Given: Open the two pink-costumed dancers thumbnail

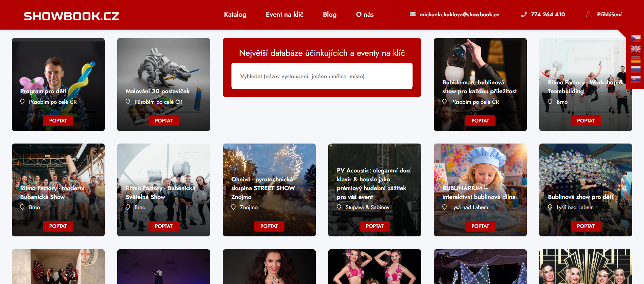Looking at the screenshot, I should point(375,267).
